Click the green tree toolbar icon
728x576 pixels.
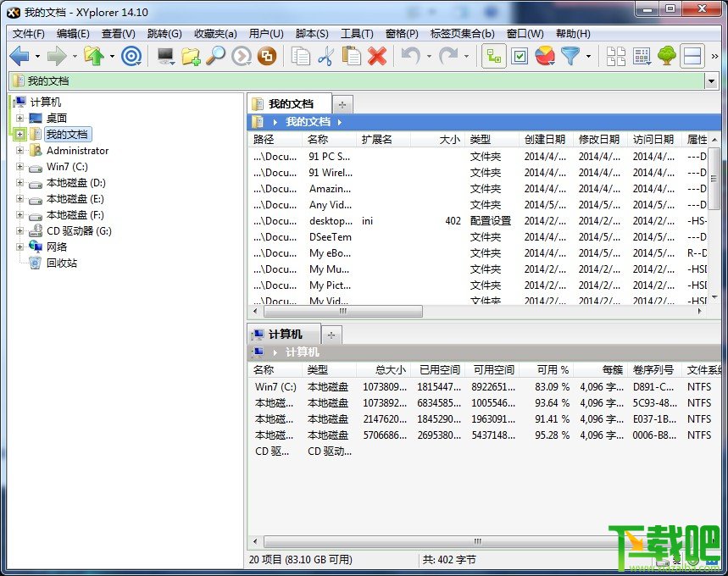click(667, 57)
